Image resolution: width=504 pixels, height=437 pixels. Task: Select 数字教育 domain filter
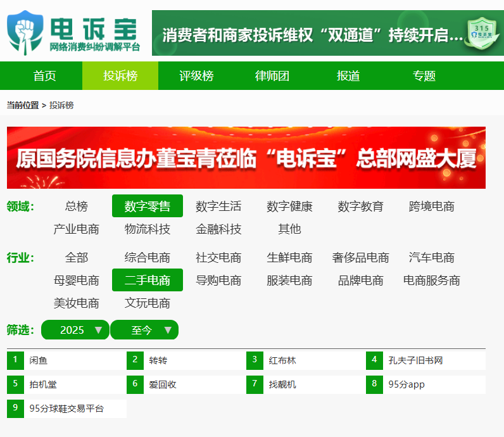coord(361,206)
